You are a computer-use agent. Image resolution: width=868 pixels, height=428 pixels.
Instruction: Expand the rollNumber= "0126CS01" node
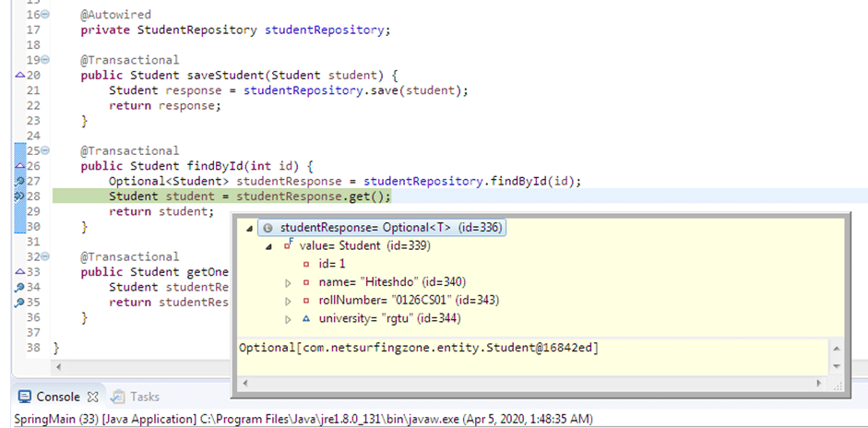coord(288,301)
